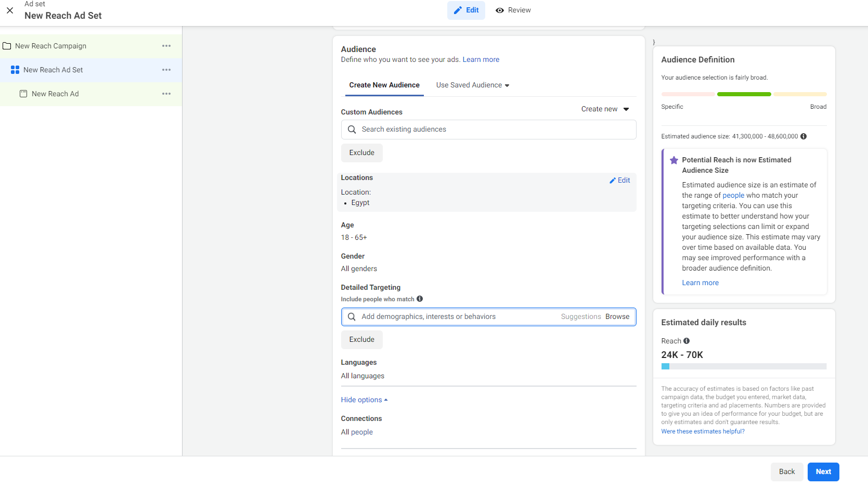Click the 18 - 65+ age value
This screenshot has height=486, width=868.
[x=354, y=238]
